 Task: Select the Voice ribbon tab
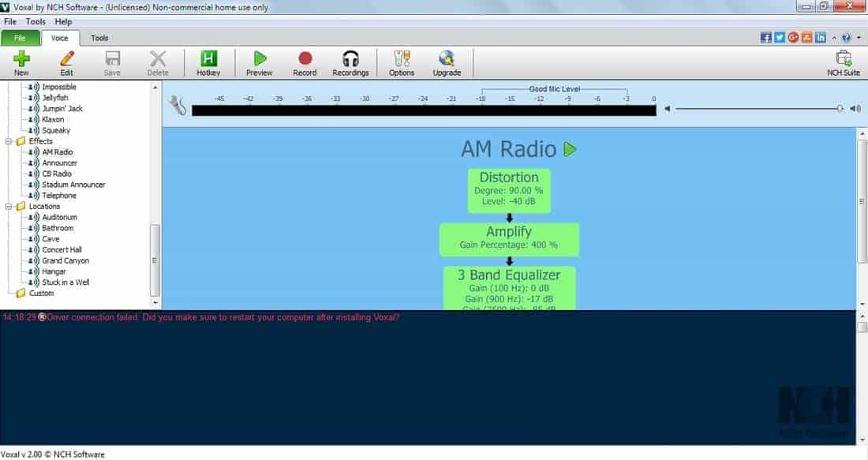[x=60, y=38]
